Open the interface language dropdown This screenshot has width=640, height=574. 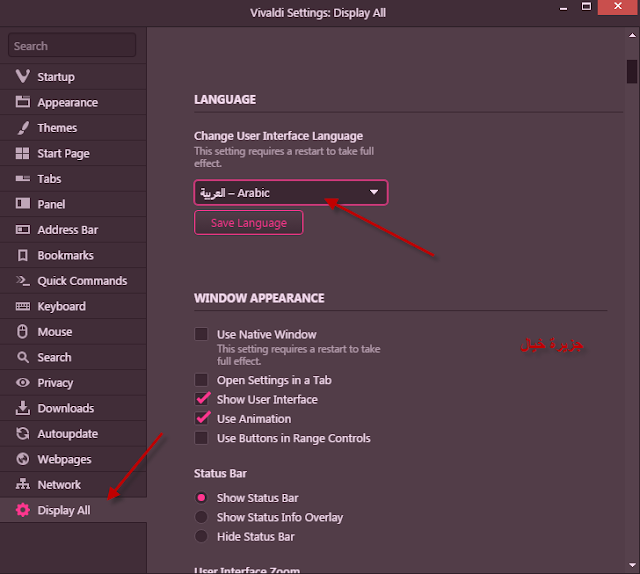click(x=291, y=192)
